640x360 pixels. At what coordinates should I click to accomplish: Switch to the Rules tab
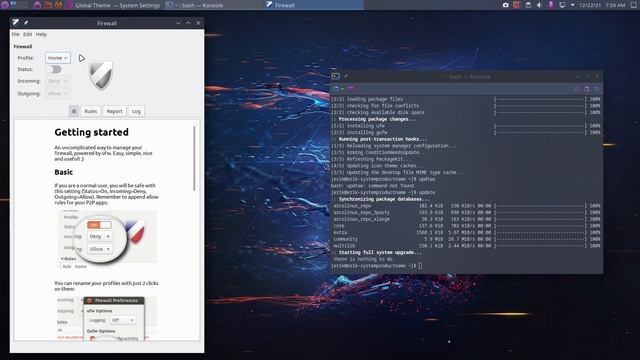pyautogui.click(x=91, y=111)
